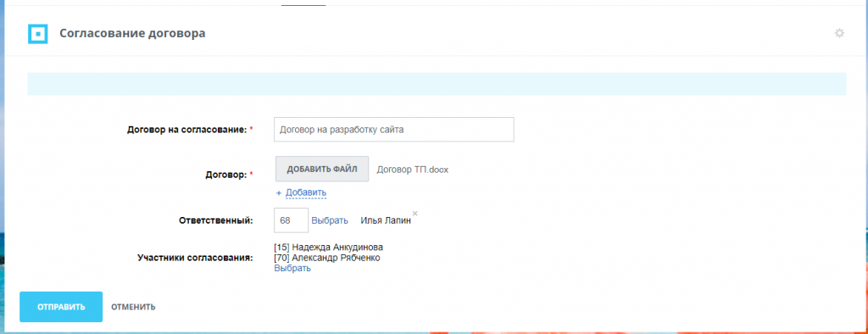Click the blue square process icon
Image resolution: width=868 pixels, height=334 pixels.
pos(37,34)
